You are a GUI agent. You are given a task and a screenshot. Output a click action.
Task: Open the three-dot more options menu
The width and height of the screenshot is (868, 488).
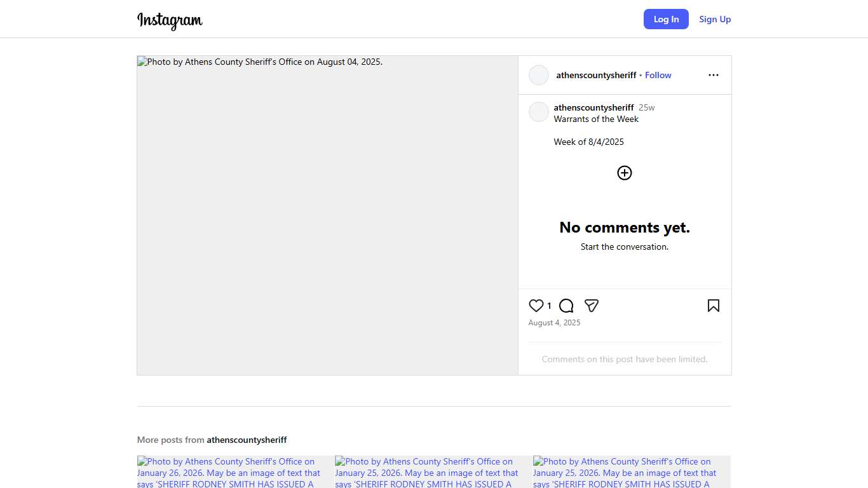tap(713, 75)
